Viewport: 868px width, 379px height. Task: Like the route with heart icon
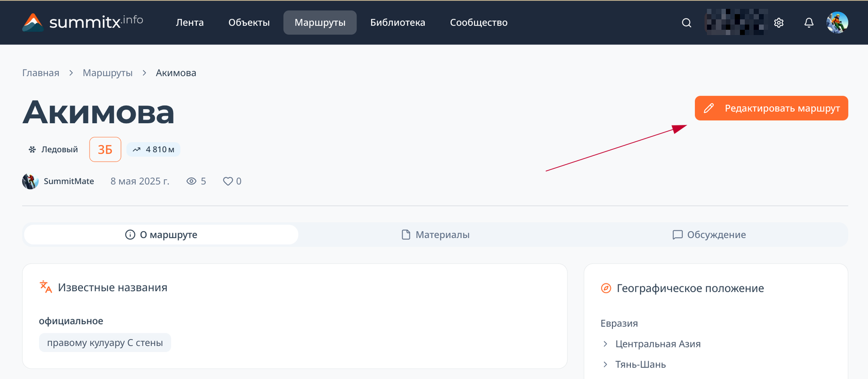228,181
